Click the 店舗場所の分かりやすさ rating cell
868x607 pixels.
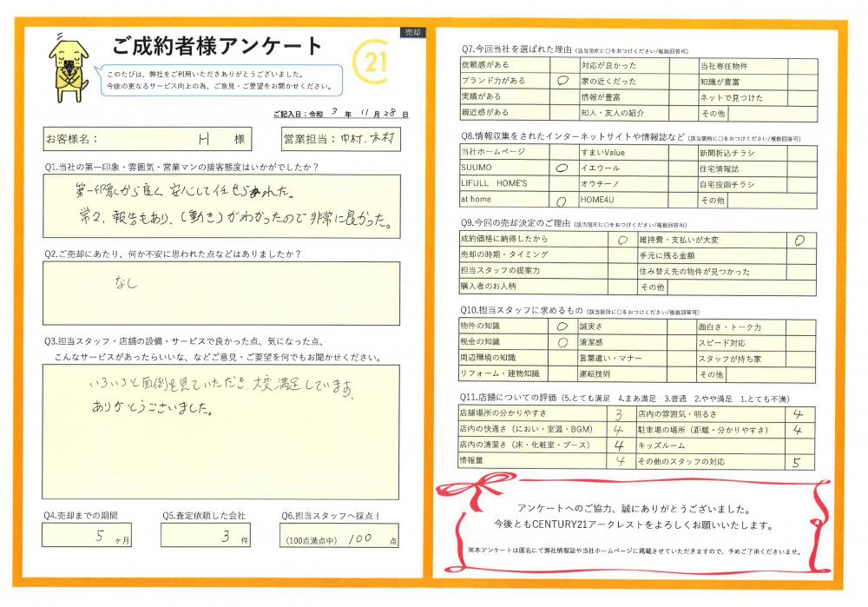point(619,414)
